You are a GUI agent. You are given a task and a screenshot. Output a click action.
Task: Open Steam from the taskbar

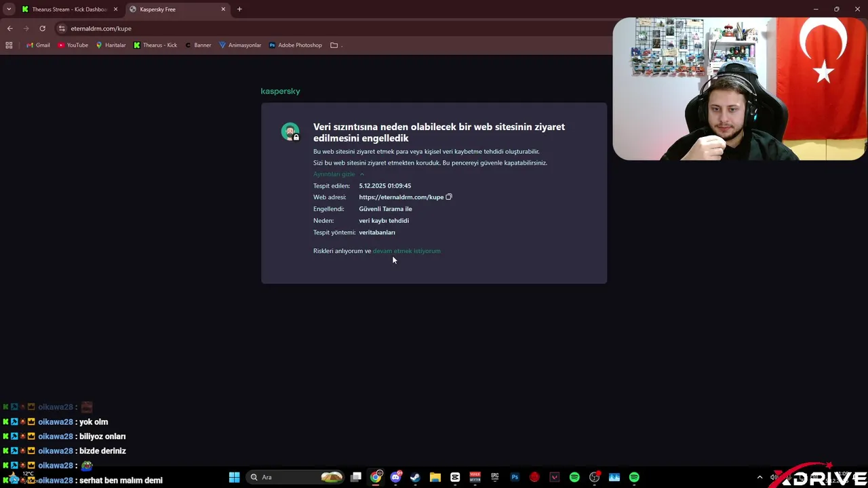pyautogui.click(x=415, y=477)
